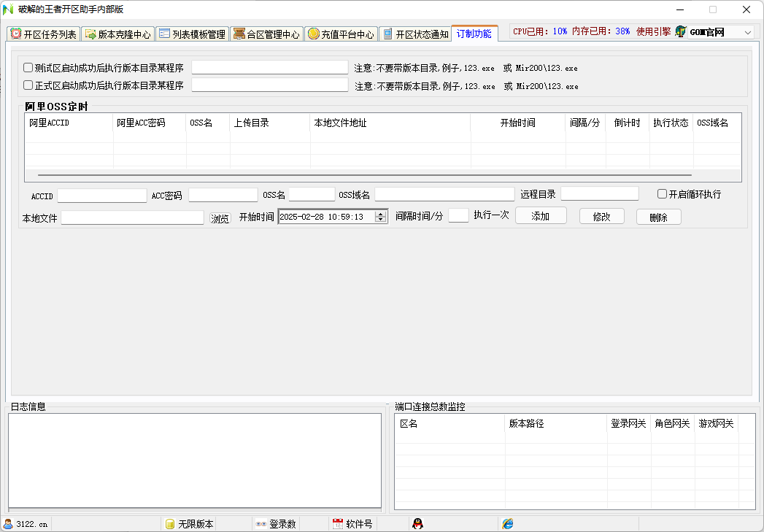Focus the ACCID input field
This screenshot has width=764, height=532.
click(102, 196)
